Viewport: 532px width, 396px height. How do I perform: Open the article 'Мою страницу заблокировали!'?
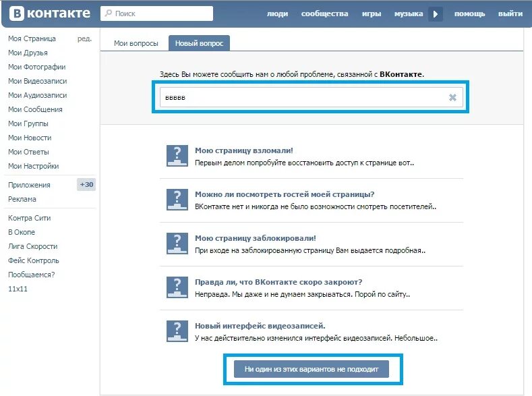point(256,238)
